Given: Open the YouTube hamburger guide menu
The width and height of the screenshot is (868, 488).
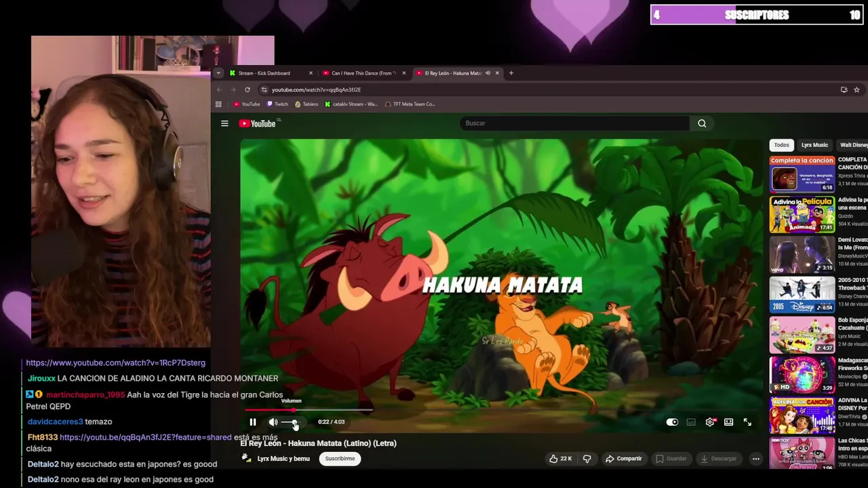Looking at the screenshot, I should pos(224,123).
